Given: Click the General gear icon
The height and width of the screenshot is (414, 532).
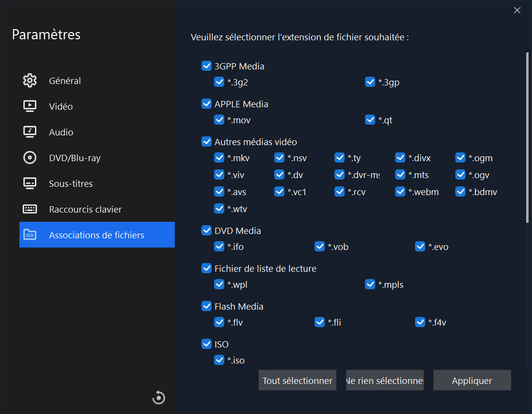Looking at the screenshot, I should click(30, 81).
